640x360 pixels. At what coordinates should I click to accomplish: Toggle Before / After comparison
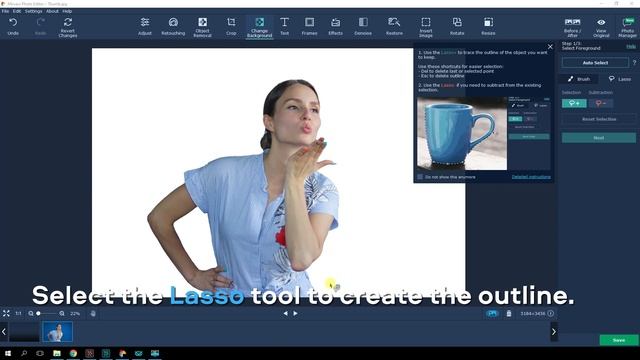tap(572, 27)
